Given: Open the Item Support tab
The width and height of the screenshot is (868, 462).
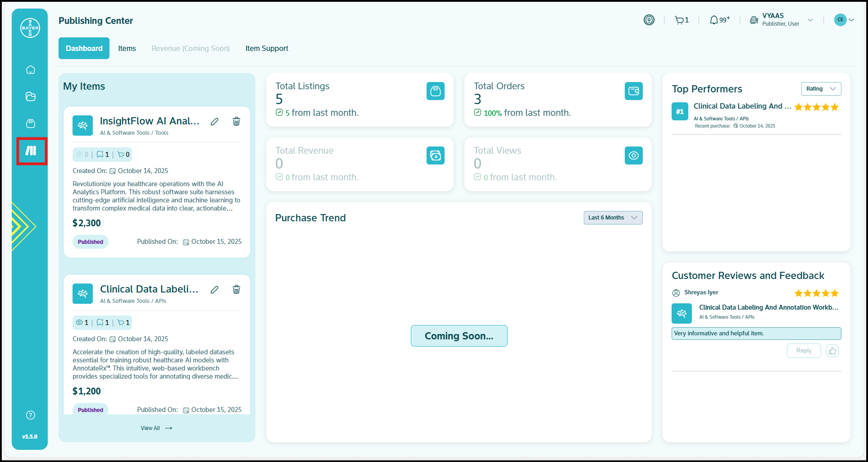Looking at the screenshot, I should pyautogui.click(x=267, y=48).
